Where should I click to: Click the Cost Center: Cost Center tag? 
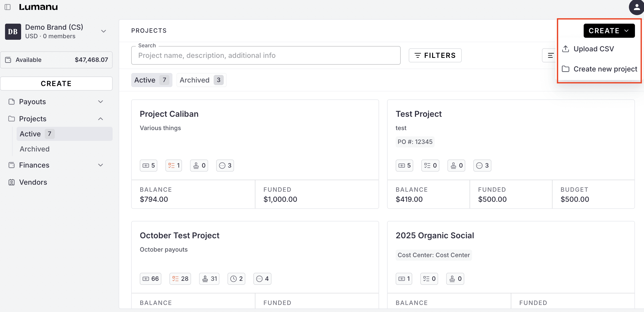point(434,255)
